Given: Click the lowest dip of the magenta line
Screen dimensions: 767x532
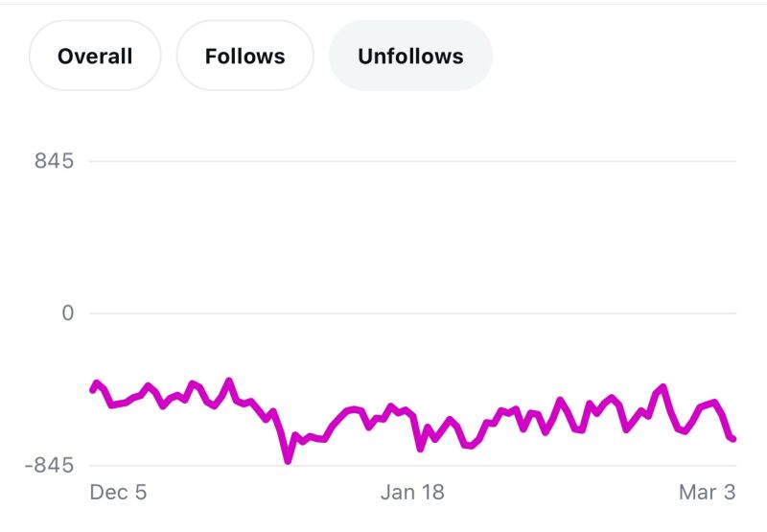Looking at the screenshot, I should (288, 460).
